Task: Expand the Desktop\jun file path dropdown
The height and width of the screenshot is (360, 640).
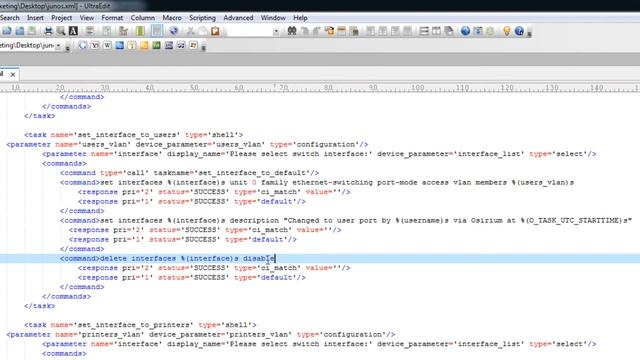Action: coord(58,45)
